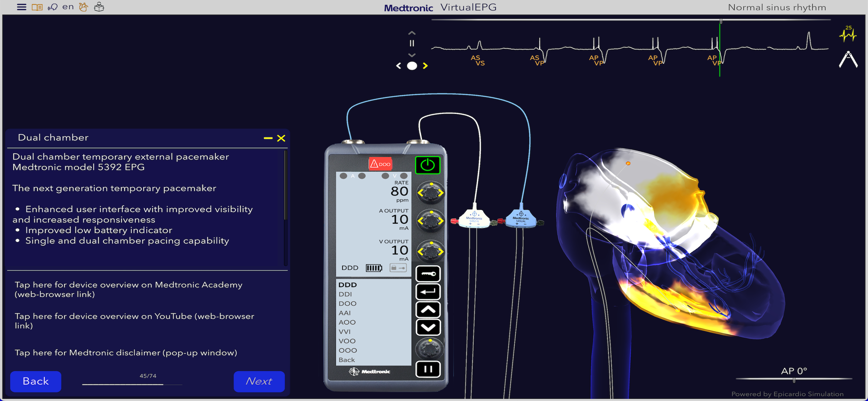Select Back in the pacemaker mode menu
This screenshot has width=868, height=401.
click(347, 360)
